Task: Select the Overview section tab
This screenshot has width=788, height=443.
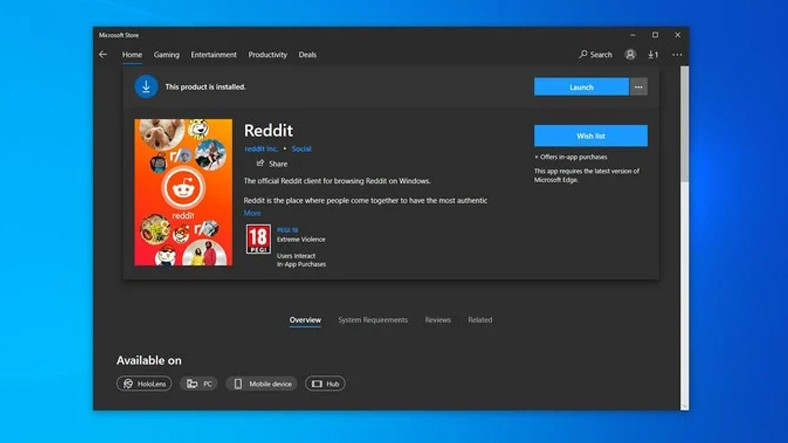Action: [305, 320]
